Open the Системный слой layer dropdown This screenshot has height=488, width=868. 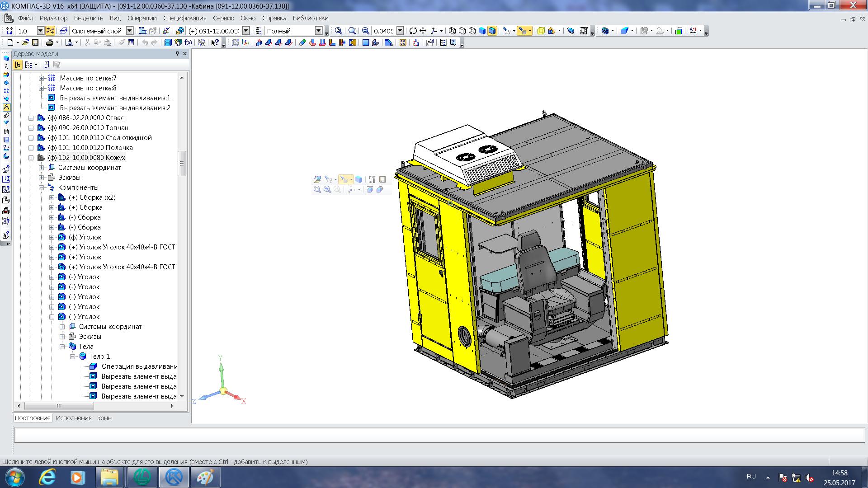[130, 31]
